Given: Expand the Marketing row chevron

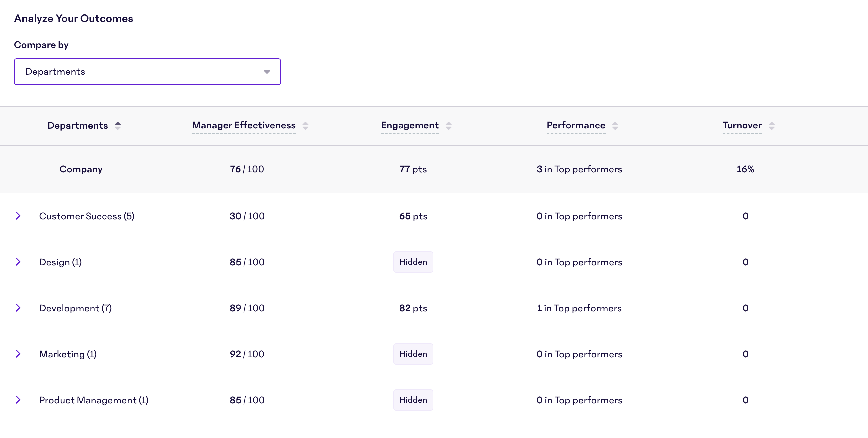Looking at the screenshot, I should point(18,354).
